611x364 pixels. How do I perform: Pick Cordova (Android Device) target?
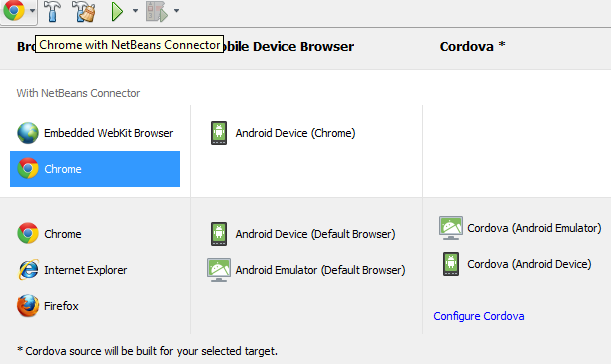pos(517,264)
